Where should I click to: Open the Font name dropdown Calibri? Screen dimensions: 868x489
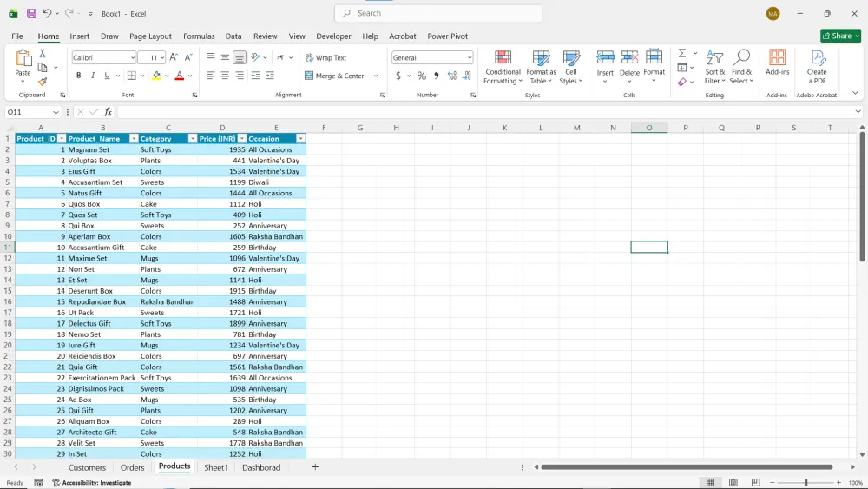click(133, 57)
